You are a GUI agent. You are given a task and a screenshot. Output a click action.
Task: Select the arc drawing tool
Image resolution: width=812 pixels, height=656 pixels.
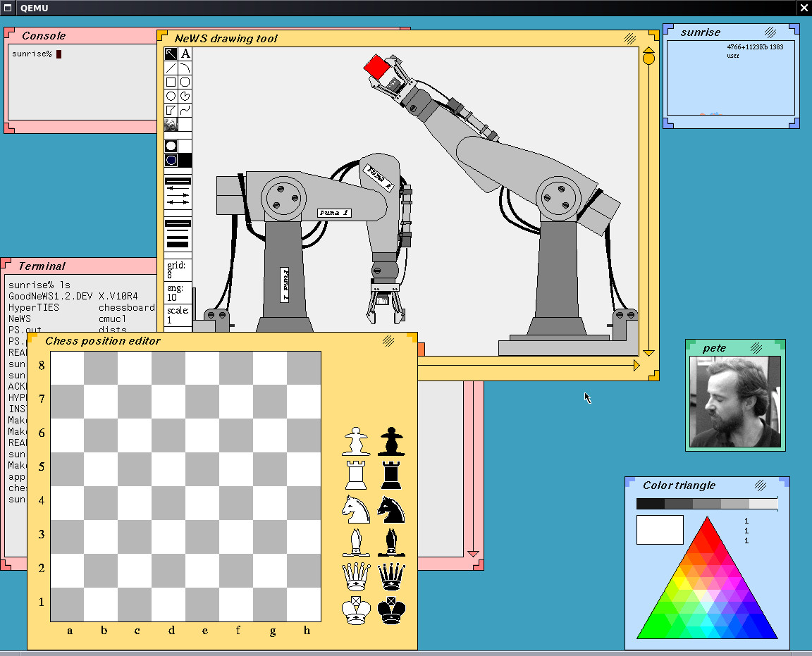(x=184, y=67)
